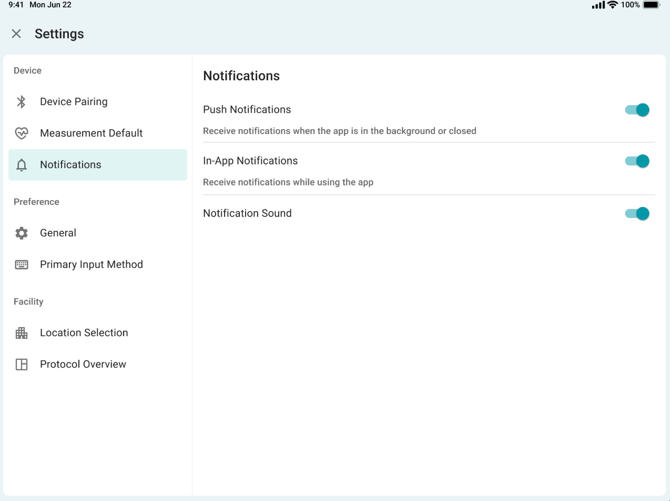Check the battery icon in status bar
Image resolution: width=670 pixels, height=501 pixels.
(652, 5)
